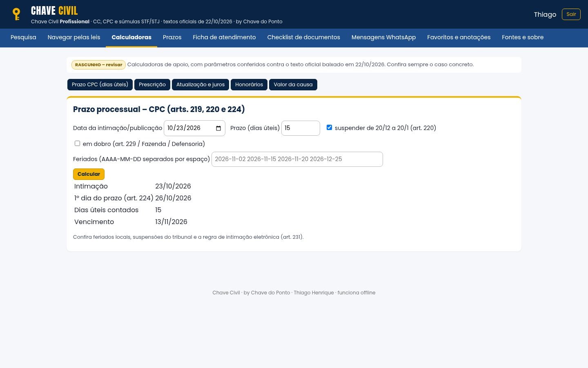Click the Prazo (dias úteis) input
Image resolution: width=588 pixels, height=368 pixels.
pos(301,128)
